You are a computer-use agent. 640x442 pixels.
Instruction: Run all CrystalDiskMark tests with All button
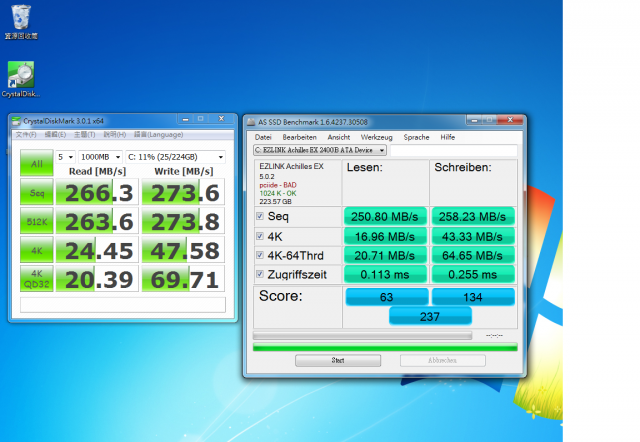click(37, 163)
